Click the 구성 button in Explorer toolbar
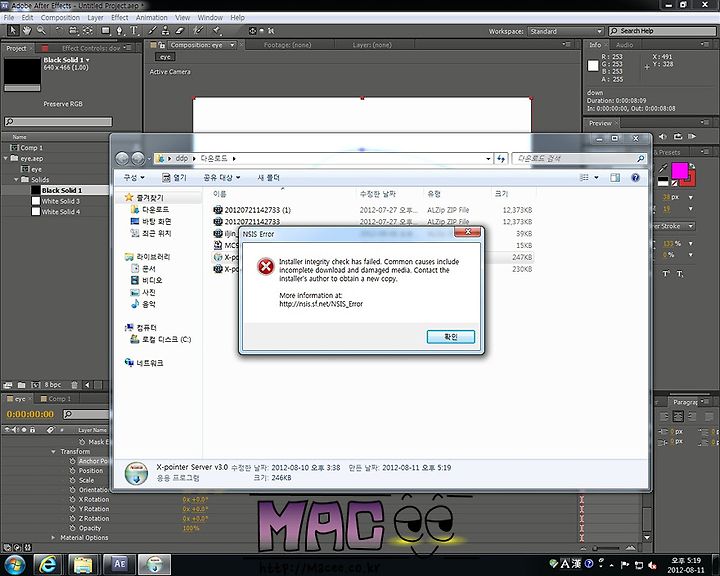 tap(134, 178)
